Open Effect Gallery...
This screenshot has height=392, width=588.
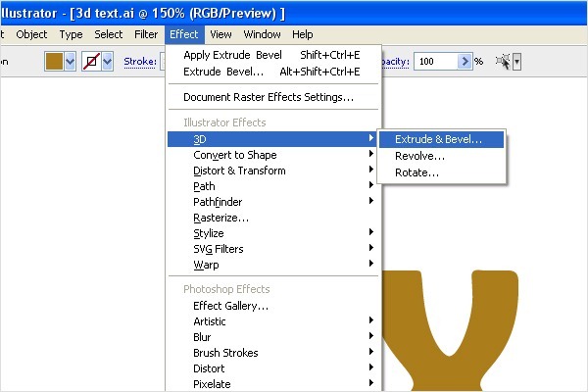pos(272,306)
